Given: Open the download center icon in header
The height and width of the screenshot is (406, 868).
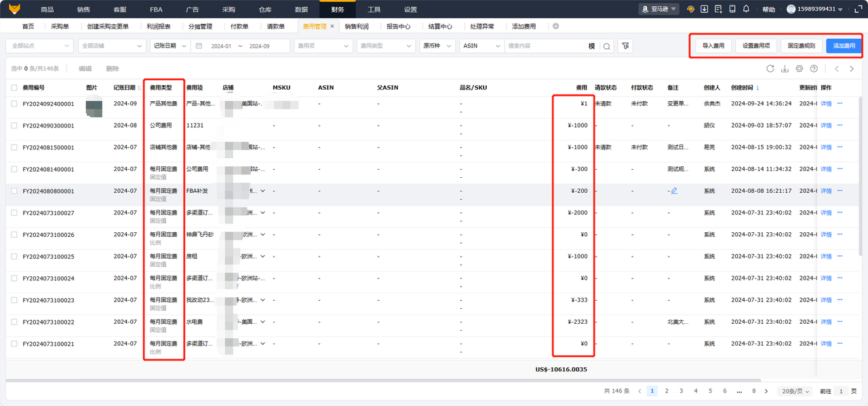Looking at the screenshot, I should 705,9.
